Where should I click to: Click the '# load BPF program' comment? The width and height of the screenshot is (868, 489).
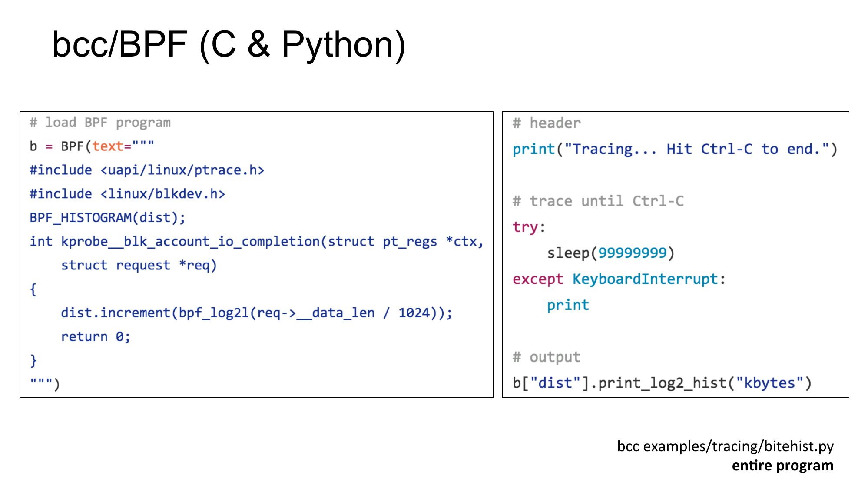tap(100, 123)
